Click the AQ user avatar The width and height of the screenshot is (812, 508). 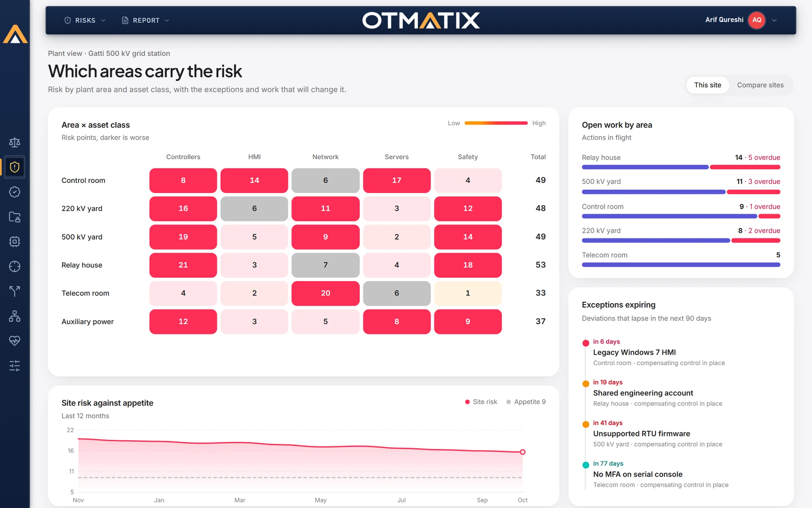757,20
